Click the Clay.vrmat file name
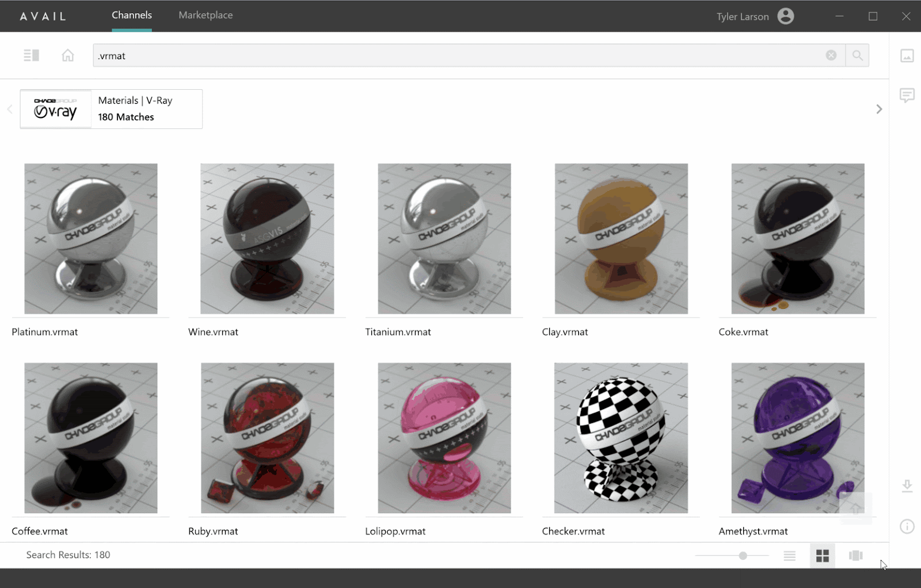The image size is (921, 588). point(565,332)
